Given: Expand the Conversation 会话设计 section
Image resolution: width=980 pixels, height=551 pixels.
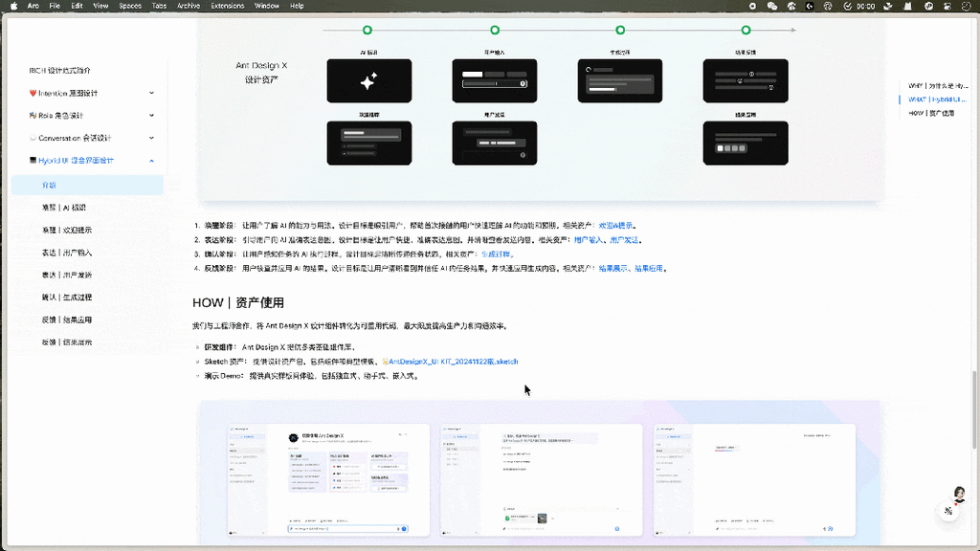Looking at the screenshot, I should (x=150, y=137).
